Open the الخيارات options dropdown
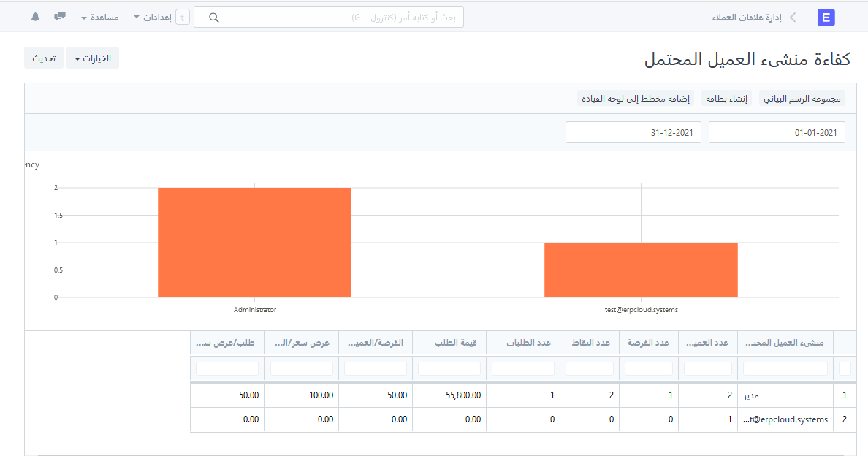Screen dimensions: 868x456 point(93,58)
